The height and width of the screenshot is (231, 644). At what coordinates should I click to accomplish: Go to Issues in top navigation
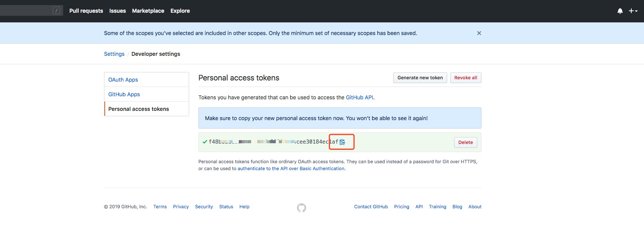pyautogui.click(x=117, y=11)
